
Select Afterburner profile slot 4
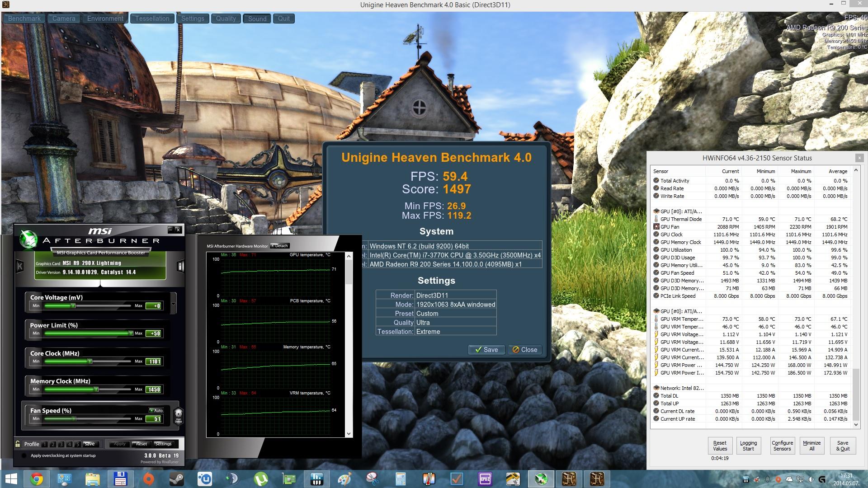(x=70, y=444)
